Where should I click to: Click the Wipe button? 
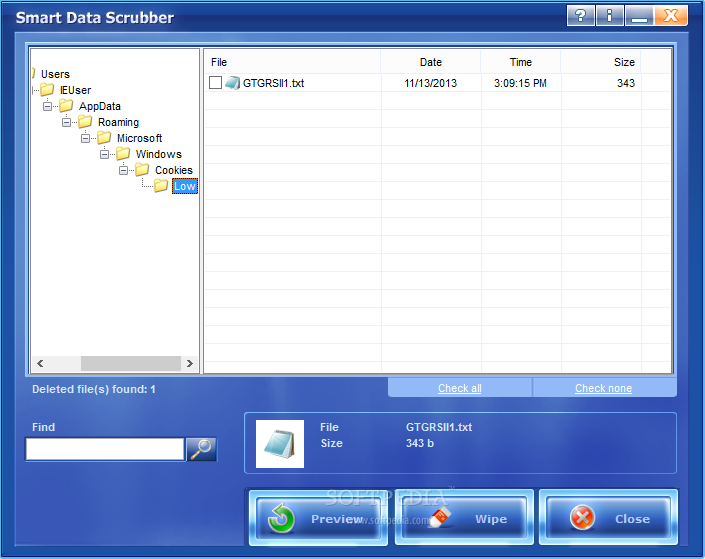tap(464, 518)
